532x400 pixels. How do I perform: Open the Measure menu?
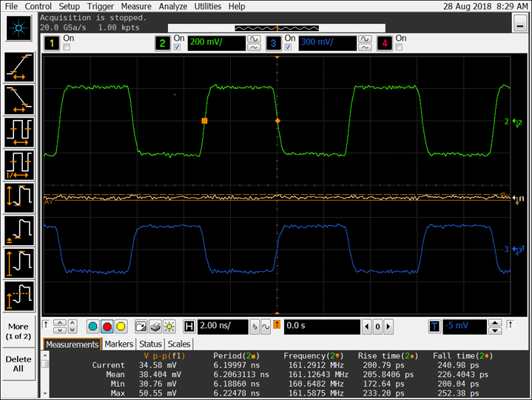(x=136, y=6)
